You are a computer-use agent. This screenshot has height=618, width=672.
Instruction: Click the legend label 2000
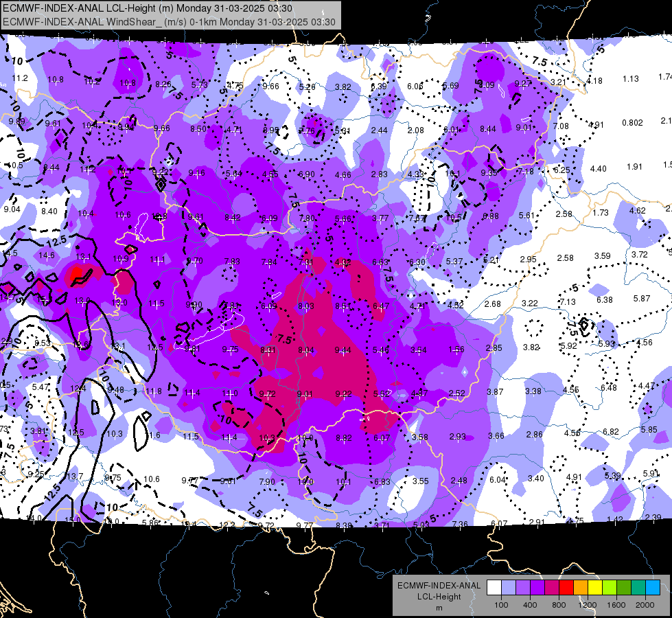coord(645,605)
